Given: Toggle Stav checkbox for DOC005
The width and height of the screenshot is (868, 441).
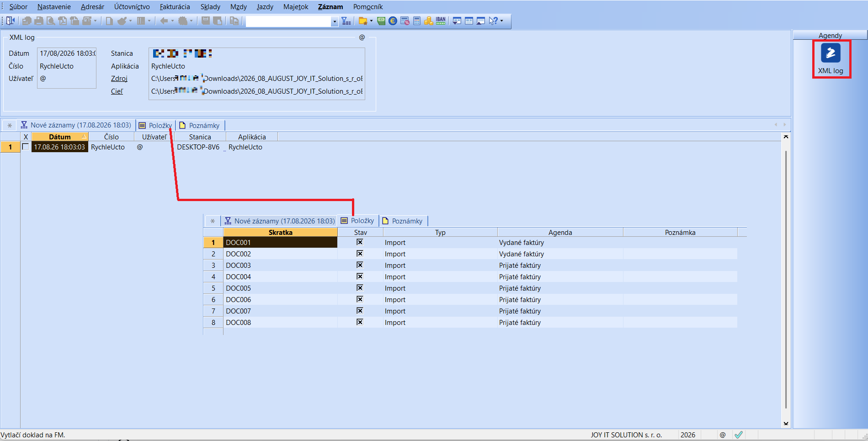Looking at the screenshot, I should 360,288.
